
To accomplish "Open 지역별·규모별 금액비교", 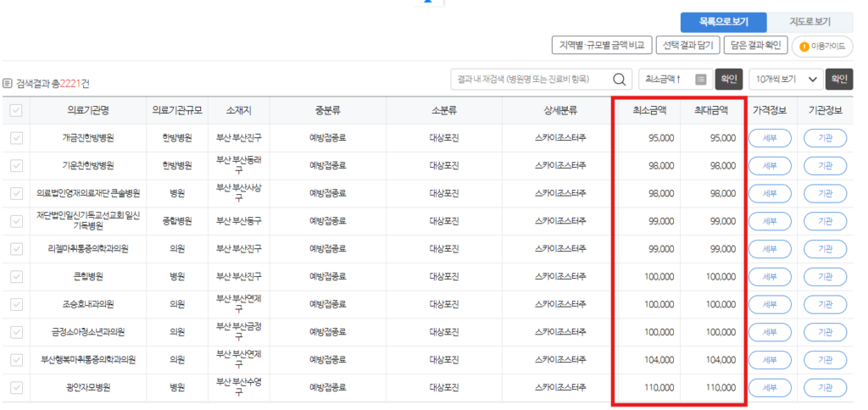I will 603,46.
